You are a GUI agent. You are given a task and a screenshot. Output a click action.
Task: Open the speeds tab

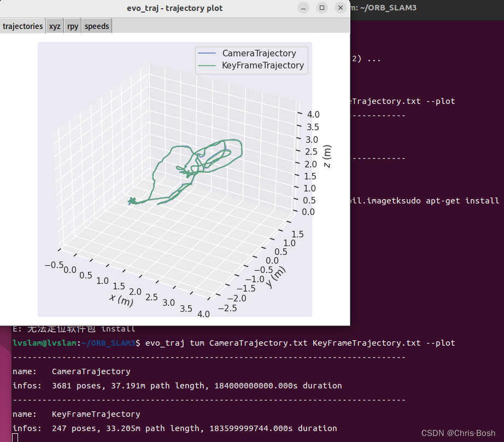97,26
